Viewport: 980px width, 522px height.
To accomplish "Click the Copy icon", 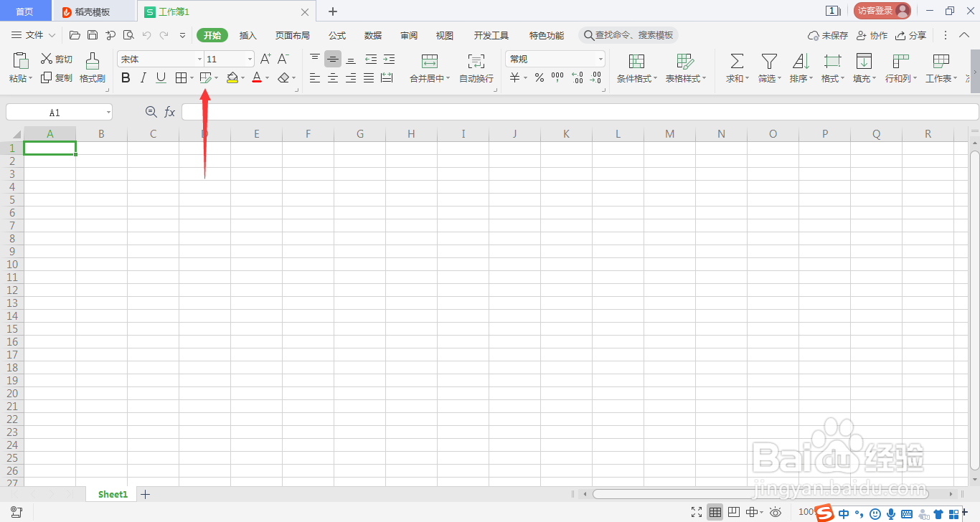I will [47, 77].
